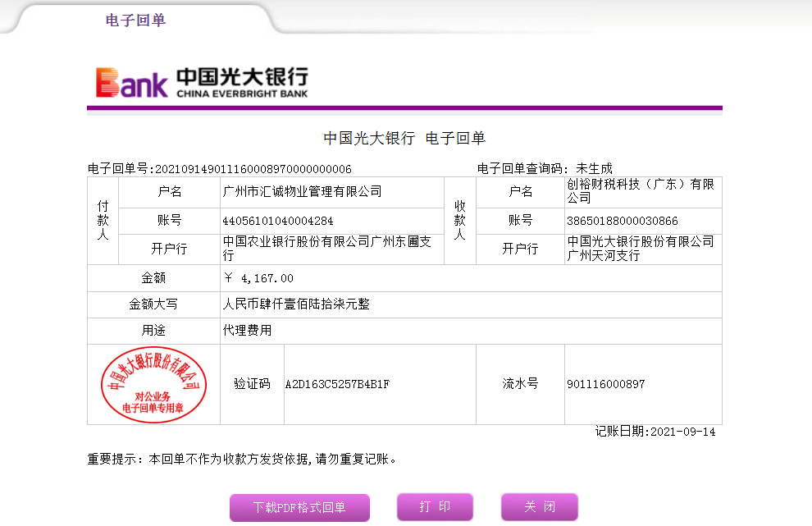Click payee account number 38650188000030866

[x=623, y=221]
